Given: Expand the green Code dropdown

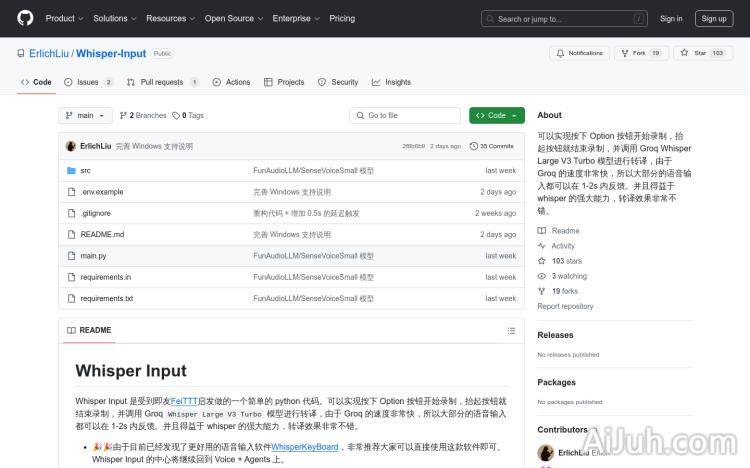Looking at the screenshot, I should (x=496, y=115).
